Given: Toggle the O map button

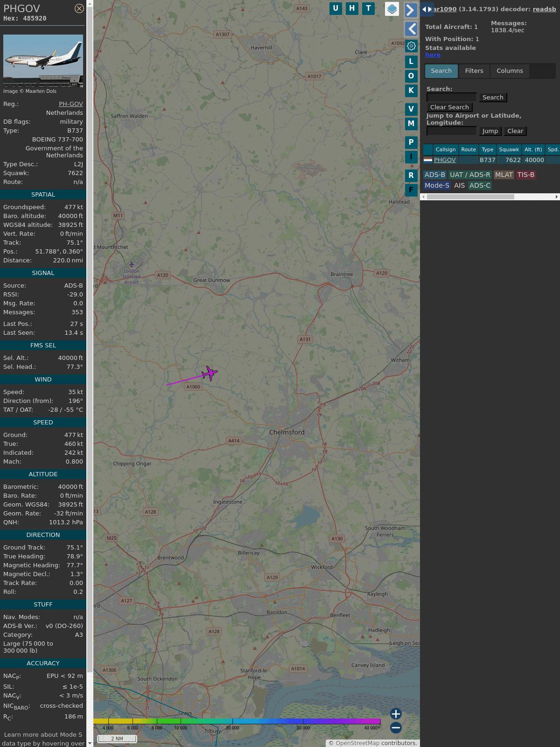Looking at the screenshot, I should click(411, 76).
